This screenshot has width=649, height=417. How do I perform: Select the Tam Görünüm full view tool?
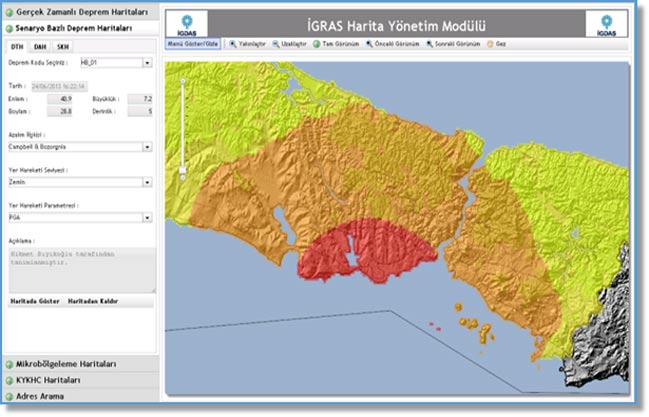(335, 44)
